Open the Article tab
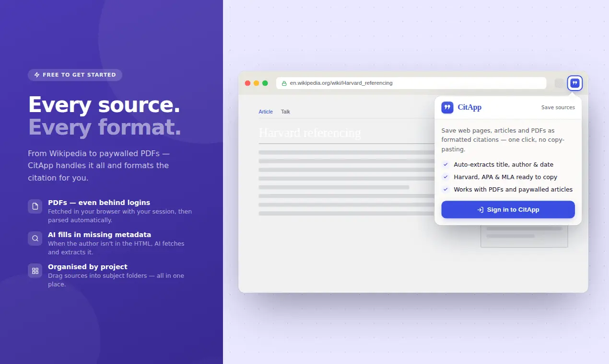Screen dimensions: 609x364 point(266,112)
